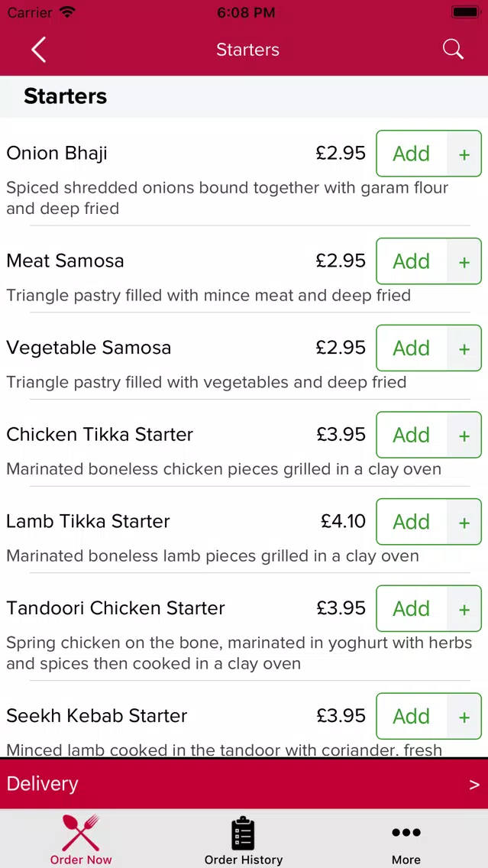Open the More three-dots menu
The image size is (488, 868).
click(406, 833)
